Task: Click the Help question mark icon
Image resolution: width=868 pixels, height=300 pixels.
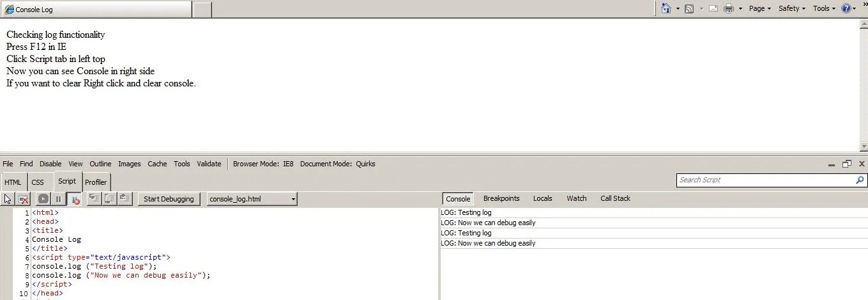Action: tap(846, 8)
